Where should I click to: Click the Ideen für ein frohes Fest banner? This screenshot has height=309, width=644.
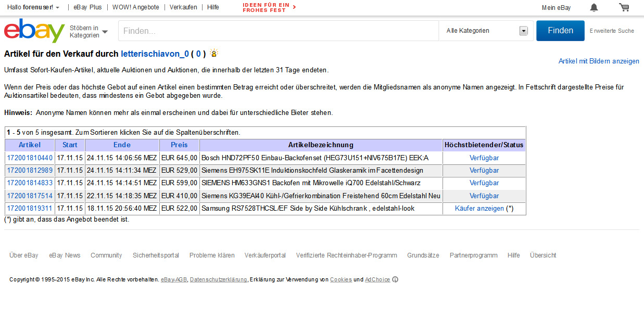coord(269,7)
